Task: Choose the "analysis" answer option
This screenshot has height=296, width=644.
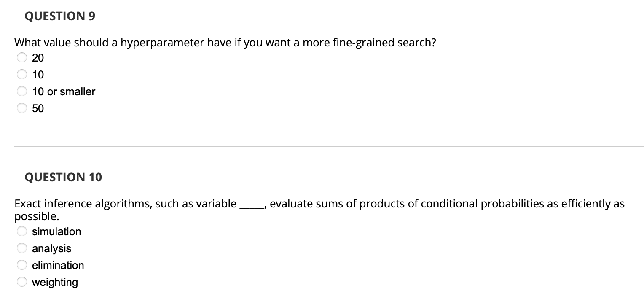Action: tap(21, 248)
